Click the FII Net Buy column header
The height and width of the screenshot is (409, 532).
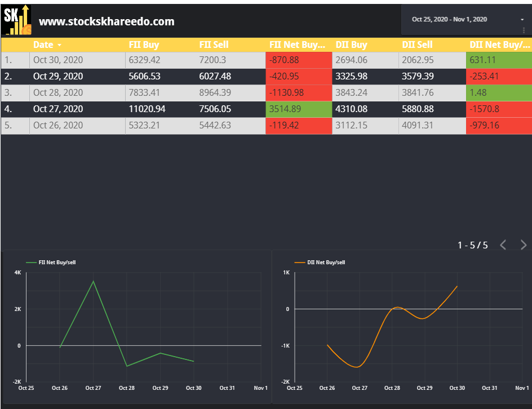click(297, 45)
